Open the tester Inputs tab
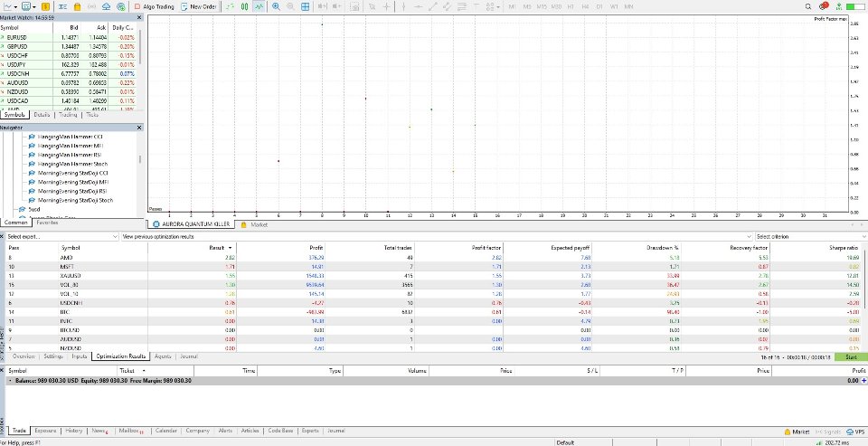 (80, 356)
